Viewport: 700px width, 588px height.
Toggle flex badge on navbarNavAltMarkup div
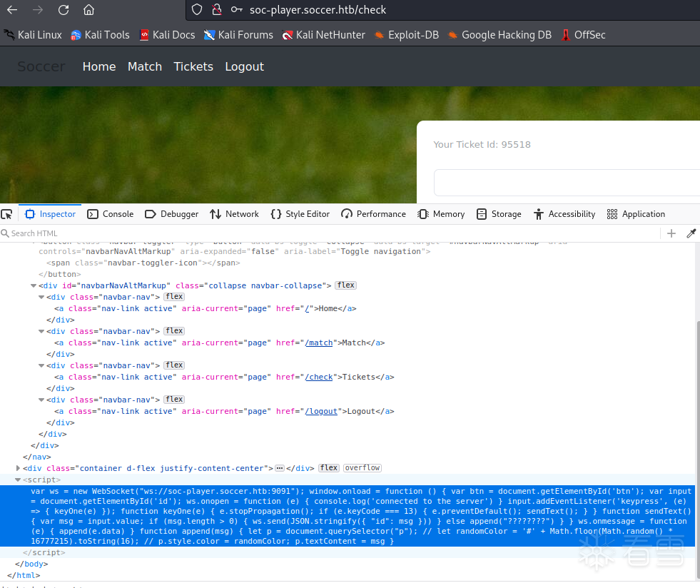click(x=346, y=285)
